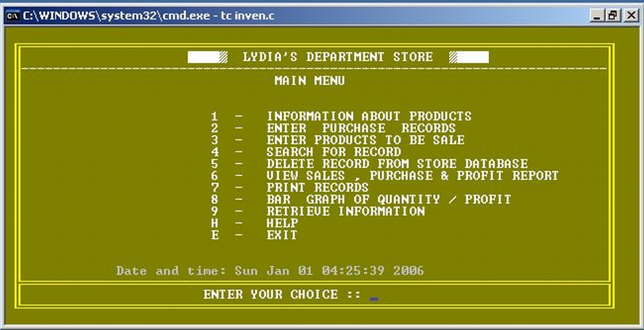This screenshot has width=644, height=330.
Task: Click option number '4' in menu
Action: 215,152
